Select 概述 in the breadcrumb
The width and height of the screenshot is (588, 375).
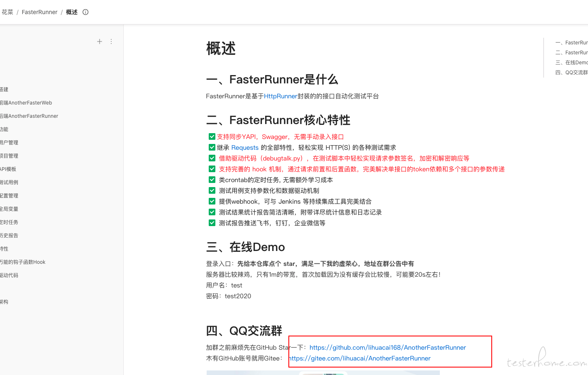coord(72,12)
